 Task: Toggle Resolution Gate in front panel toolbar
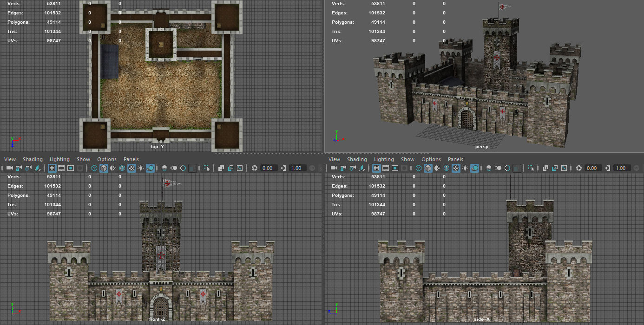(71, 168)
